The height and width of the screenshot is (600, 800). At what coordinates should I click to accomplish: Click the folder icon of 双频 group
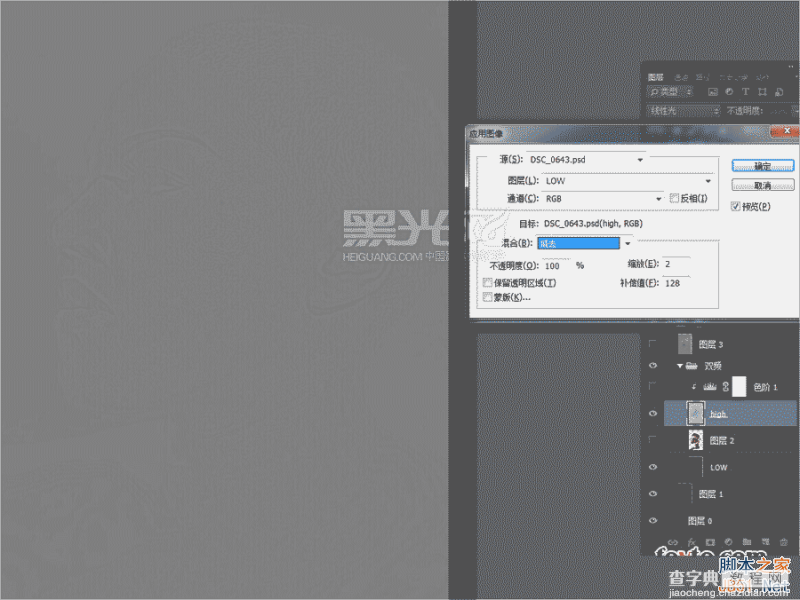pos(692,365)
